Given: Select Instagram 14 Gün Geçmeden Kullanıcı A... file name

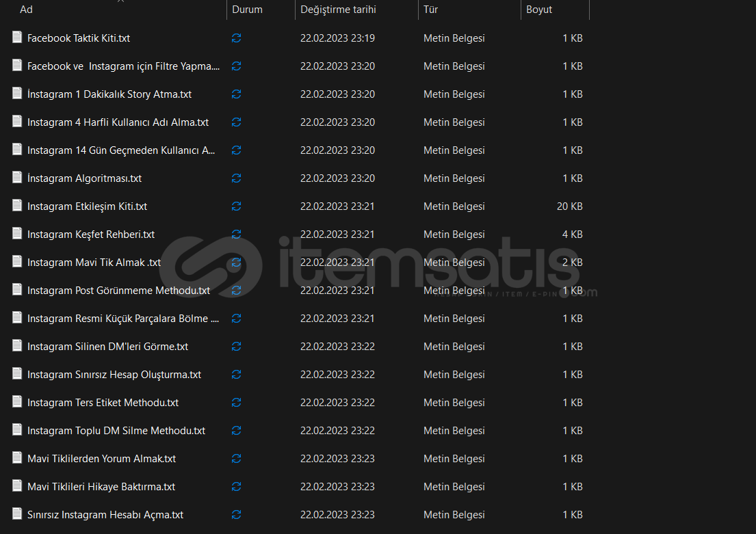Looking at the screenshot, I should [x=121, y=150].
